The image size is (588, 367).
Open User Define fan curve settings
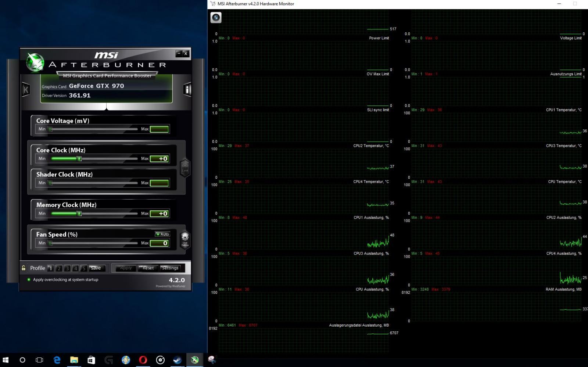point(185,239)
